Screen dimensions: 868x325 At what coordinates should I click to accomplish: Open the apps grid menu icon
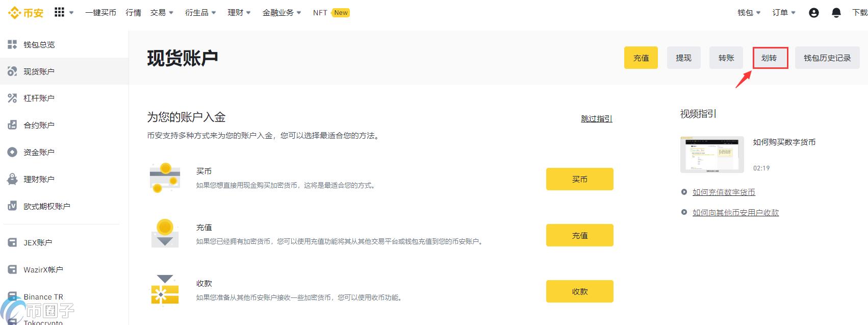click(x=60, y=12)
